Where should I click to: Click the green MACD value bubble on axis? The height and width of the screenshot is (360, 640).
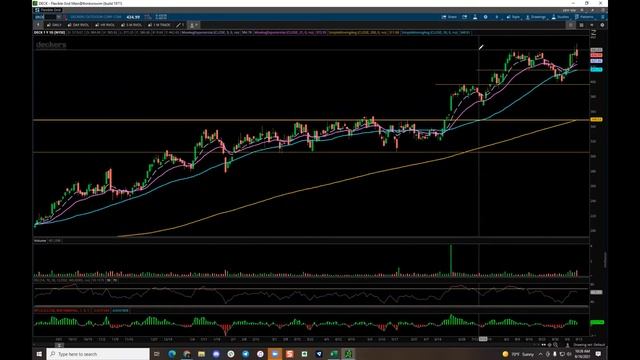pos(597,322)
